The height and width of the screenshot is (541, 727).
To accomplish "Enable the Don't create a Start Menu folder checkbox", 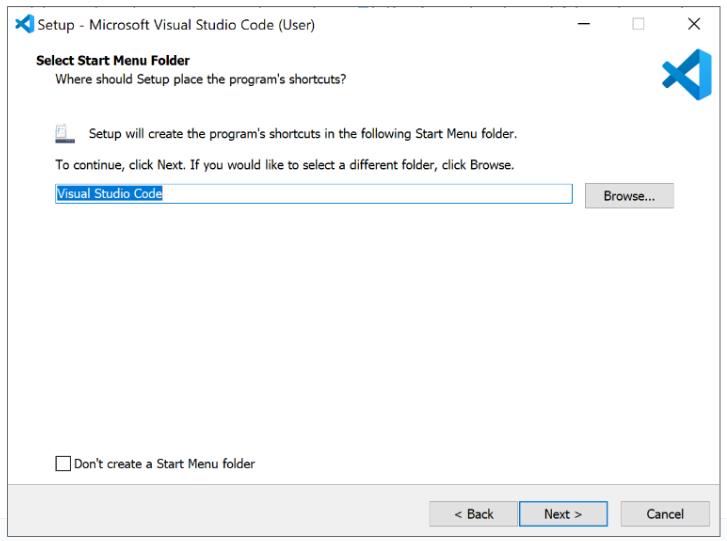I will pyautogui.click(x=63, y=464).
